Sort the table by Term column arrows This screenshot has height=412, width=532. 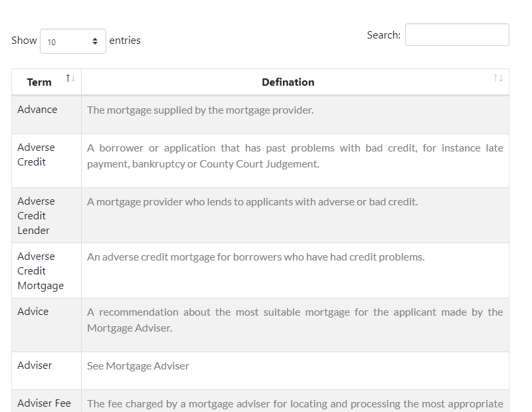pos(70,78)
